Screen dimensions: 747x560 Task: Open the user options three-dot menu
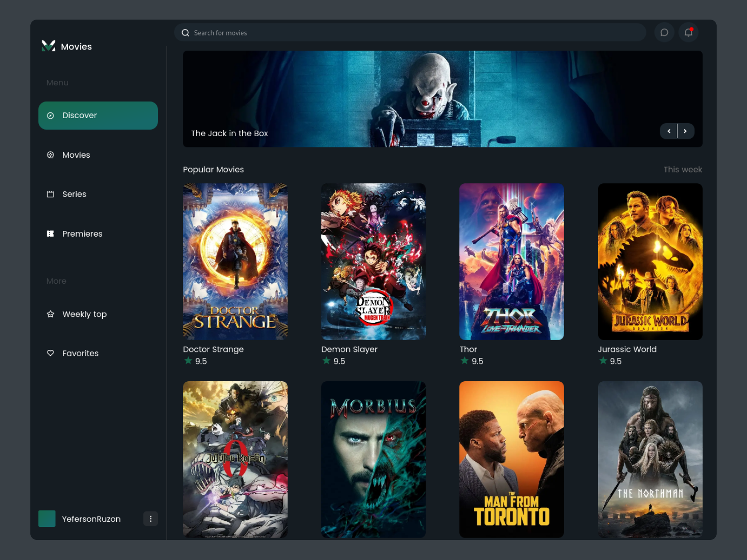(150, 518)
